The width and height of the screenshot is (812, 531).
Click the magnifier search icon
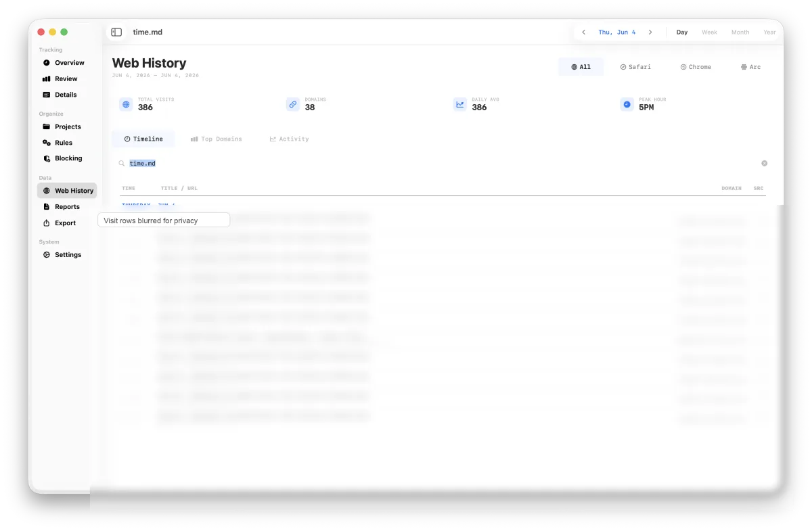[x=122, y=163]
